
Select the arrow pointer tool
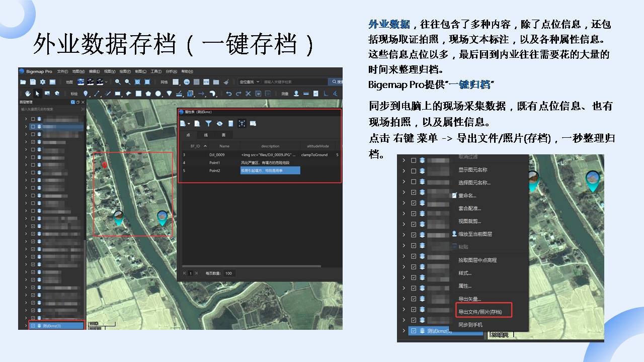(38, 93)
